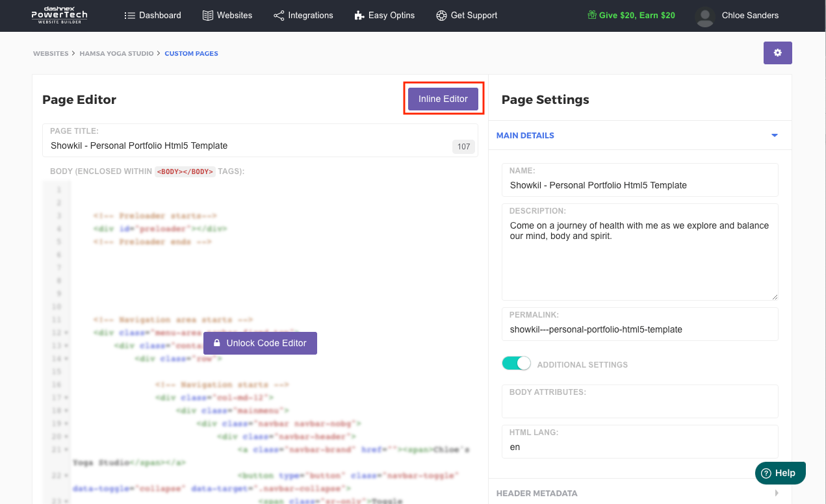Launch the Inline Editor button
The height and width of the screenshot is (504, 826).
coord(443,99)
